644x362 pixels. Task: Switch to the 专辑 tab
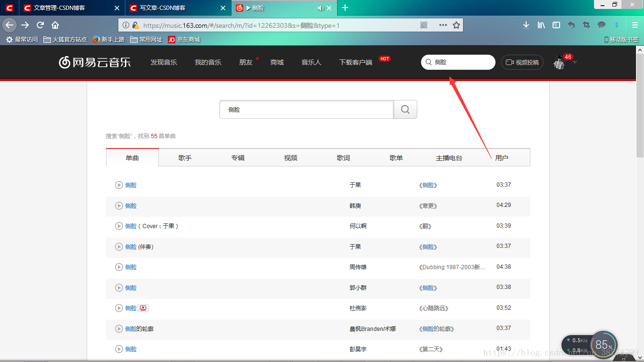pyautogui.click(x=238, y=158)
